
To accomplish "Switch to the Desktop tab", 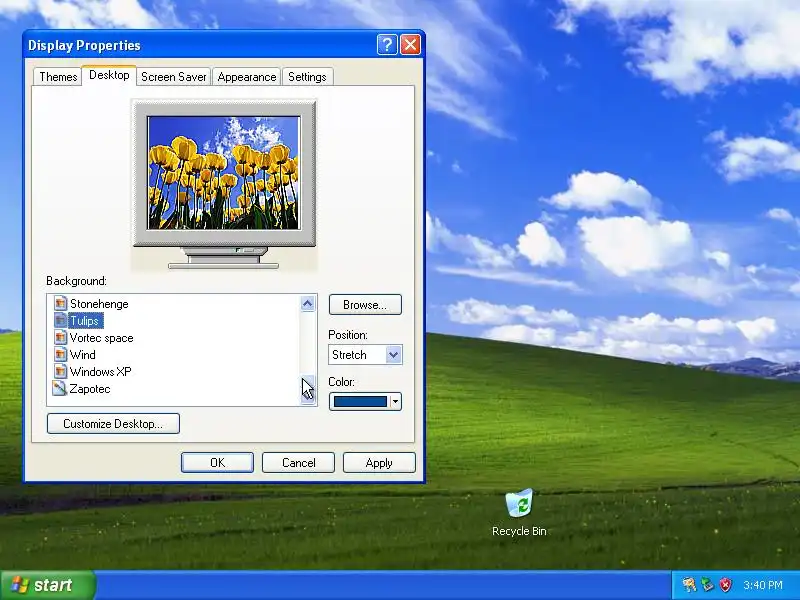I will tap(109, 75).
